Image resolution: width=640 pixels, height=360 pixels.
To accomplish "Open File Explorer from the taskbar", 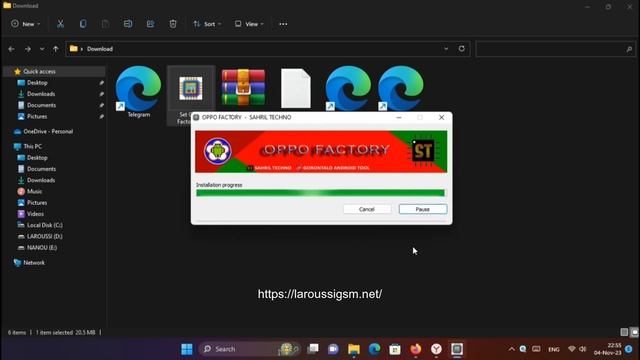I will 354,349.
